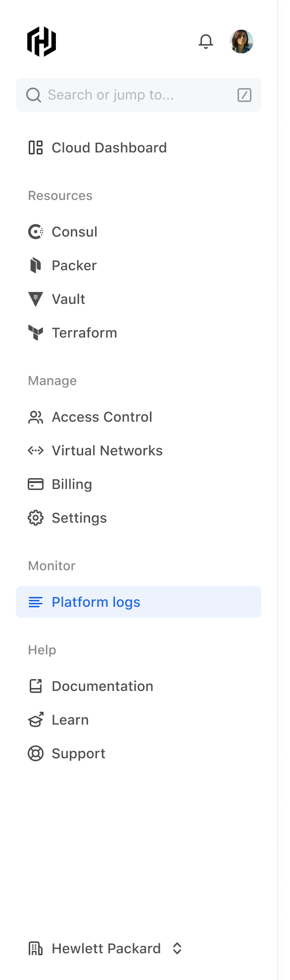Select the Vault service icon
Image resolution: width=290 pixels, height=980 pixels.
click(x=35, y=298)
